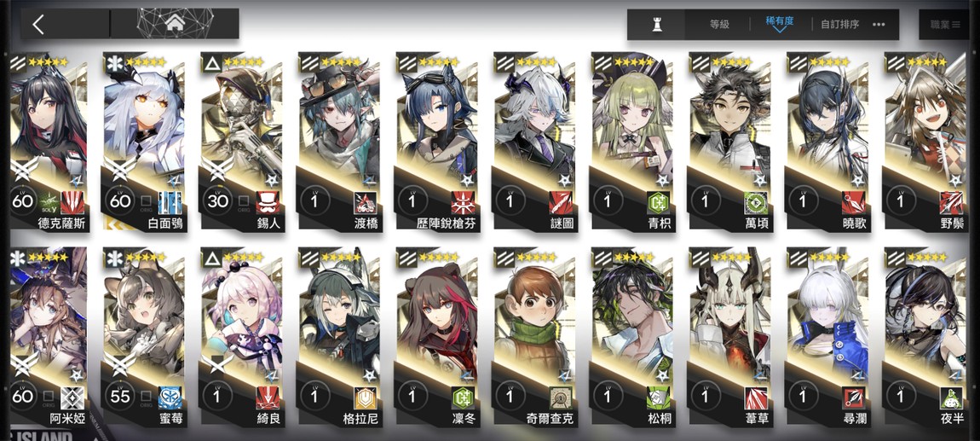The image size is (980, 441).
Task: Select the rook tower icon in sort bar
Action: (657, 25)
